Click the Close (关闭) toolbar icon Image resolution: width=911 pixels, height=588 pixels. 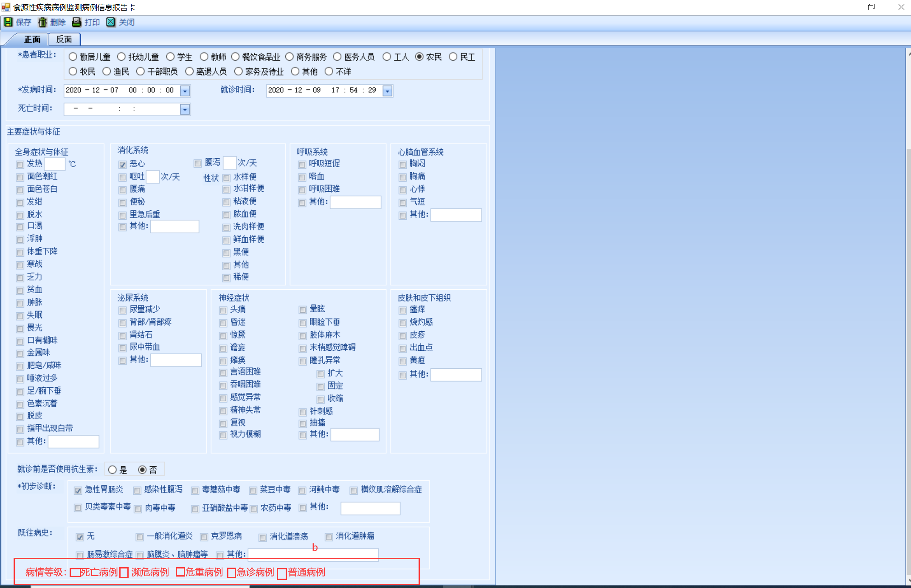point(110,22)
